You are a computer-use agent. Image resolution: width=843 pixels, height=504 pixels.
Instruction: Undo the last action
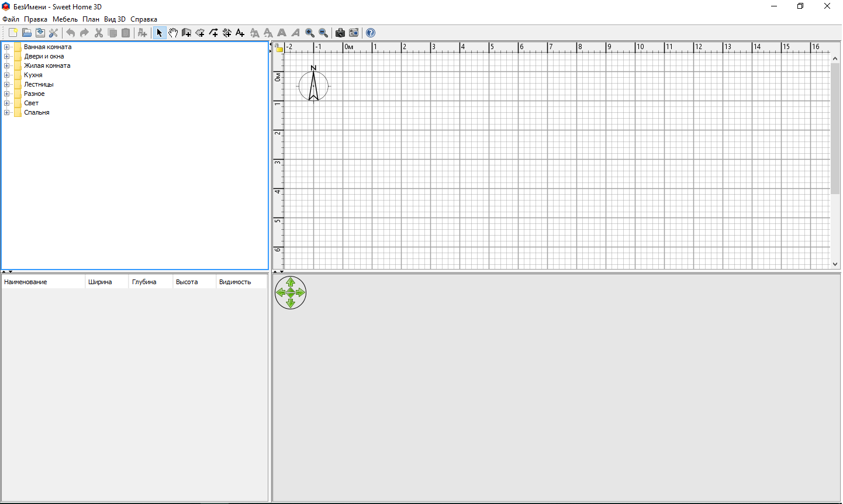[71, 33]
